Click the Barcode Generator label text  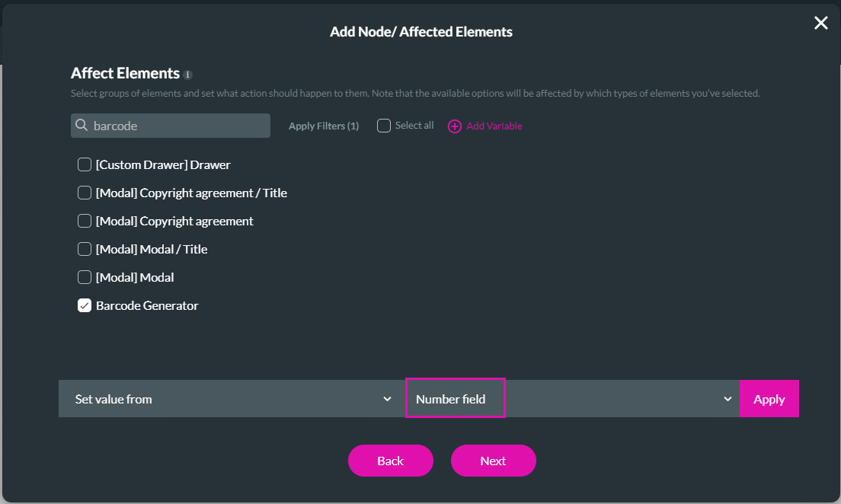(147, 305)
